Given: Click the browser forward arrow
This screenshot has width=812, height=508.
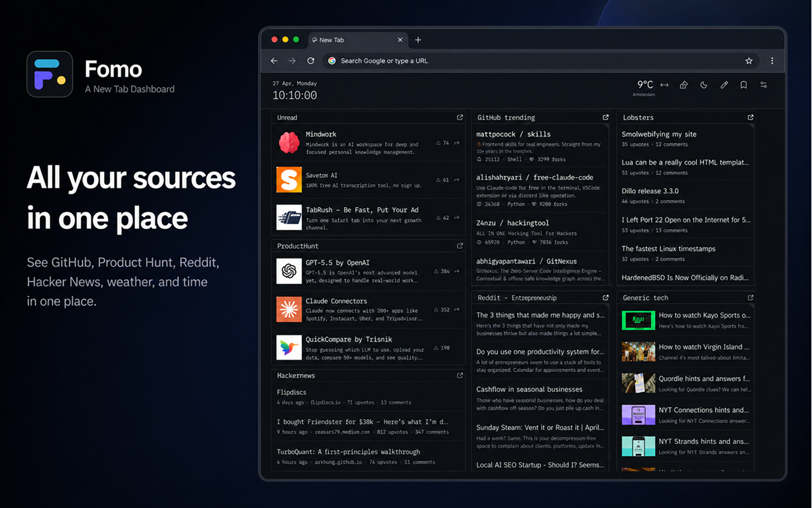Looking at the screenshot, I should pyautogui.click(x=292, y=61).
